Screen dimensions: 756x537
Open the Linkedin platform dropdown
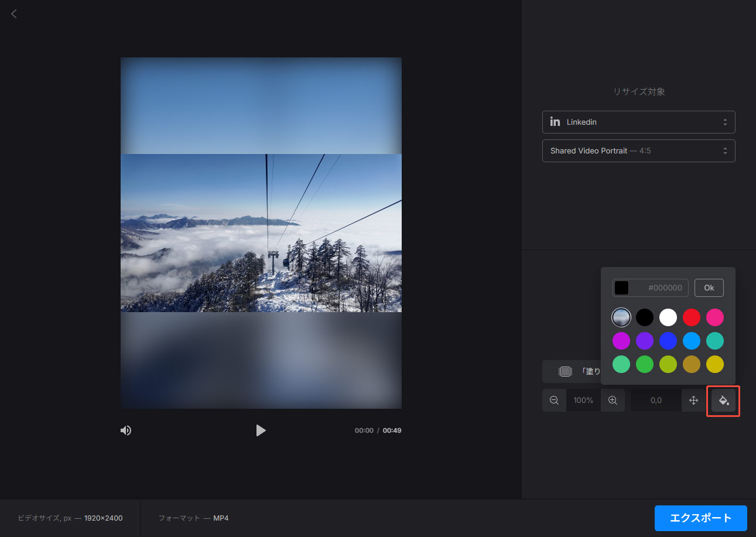point(638,122)
